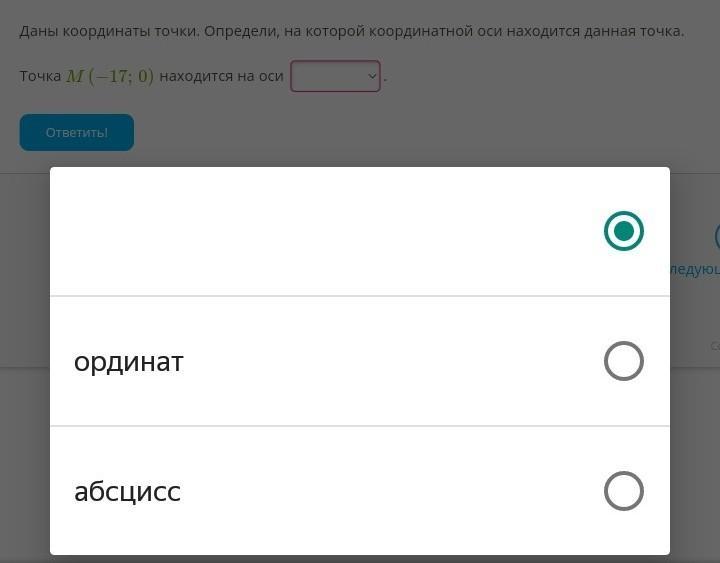Click the letter M in the point name

[75, 76]
